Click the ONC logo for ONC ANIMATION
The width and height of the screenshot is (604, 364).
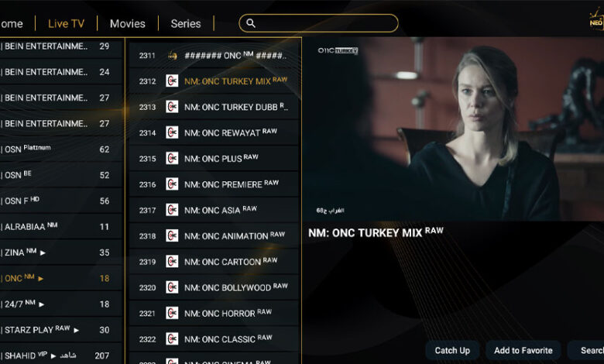(x=172, y=235)
